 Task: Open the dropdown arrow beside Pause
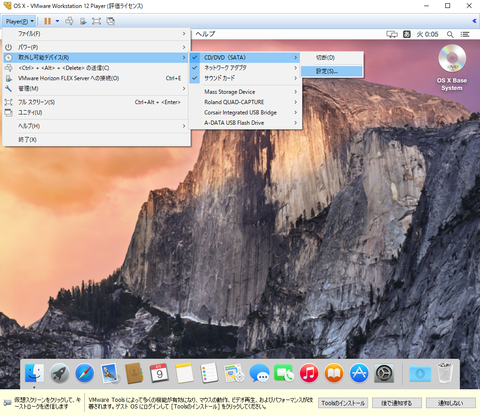coord(58,21)
